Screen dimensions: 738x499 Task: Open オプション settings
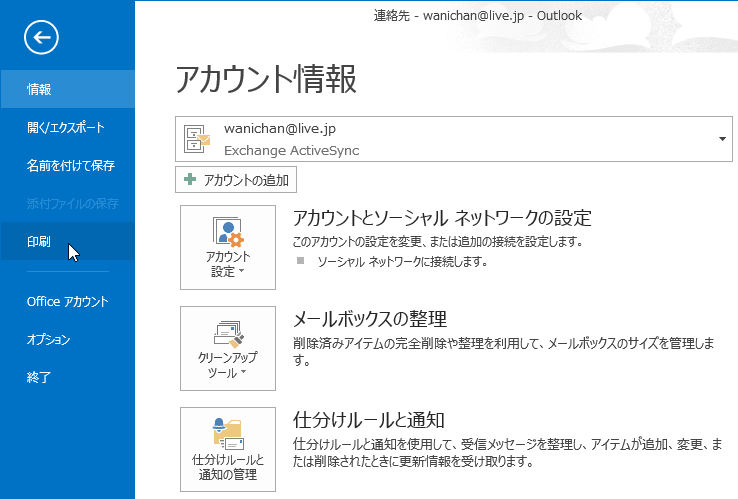pyautogui.click(x=67, y=339)
